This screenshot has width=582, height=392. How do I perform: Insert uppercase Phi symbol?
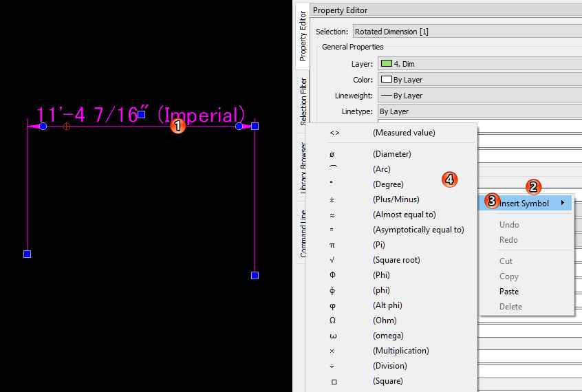(x=391, y=275)
